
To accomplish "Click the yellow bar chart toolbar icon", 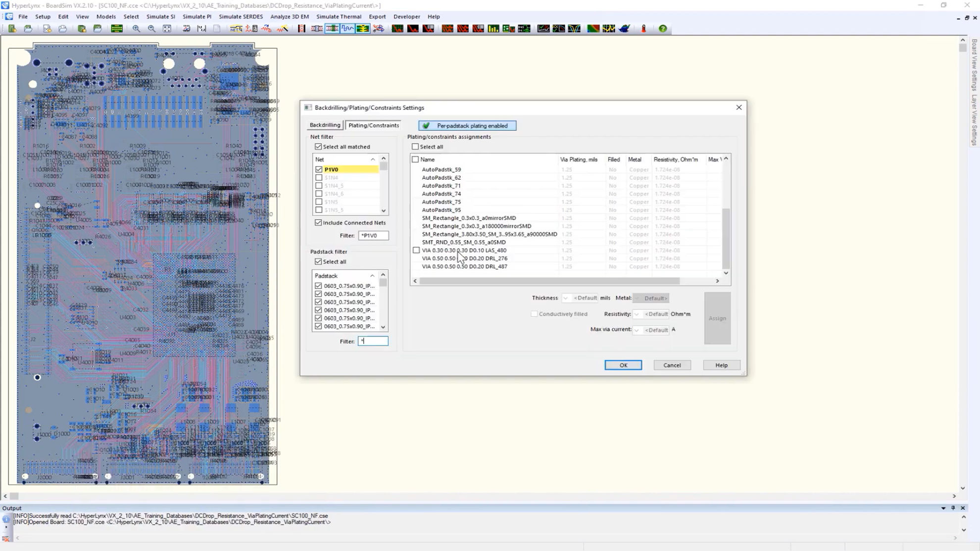I will [x=493, y=29].
